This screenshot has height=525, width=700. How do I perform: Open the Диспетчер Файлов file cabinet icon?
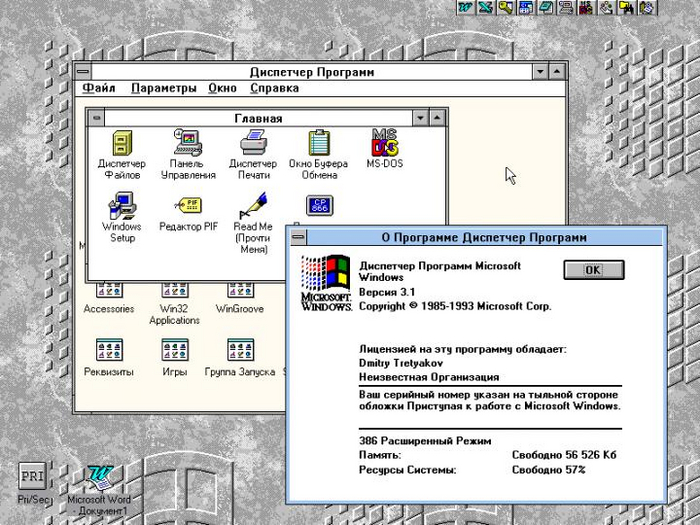pyautogui.click(x=121, y=143)
